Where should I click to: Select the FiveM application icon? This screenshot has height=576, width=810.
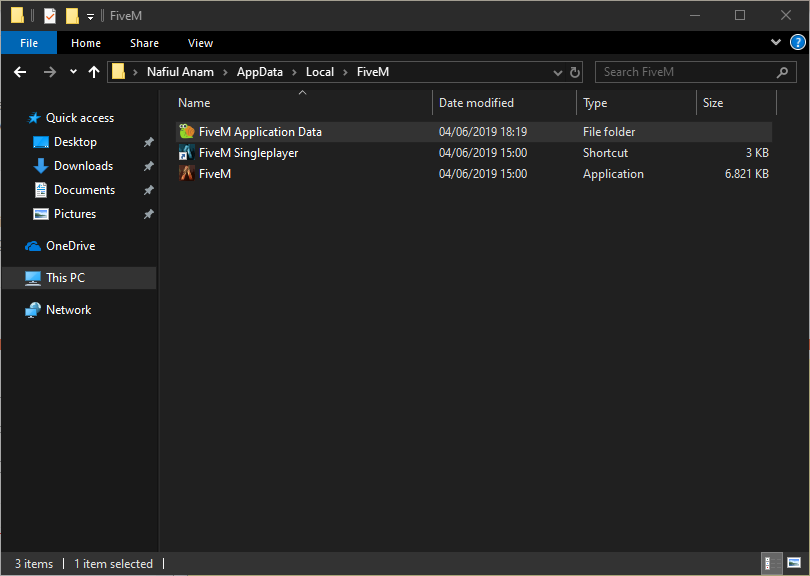pos(186,174)
